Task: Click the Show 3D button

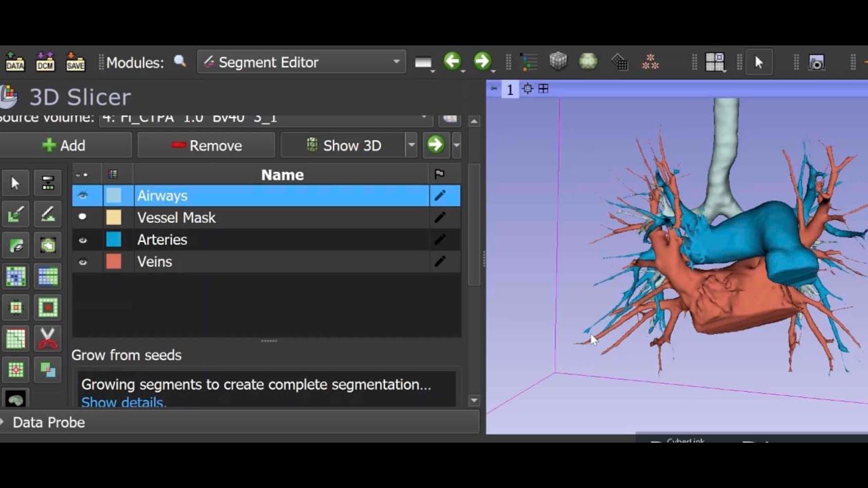Action: (343, 145)
